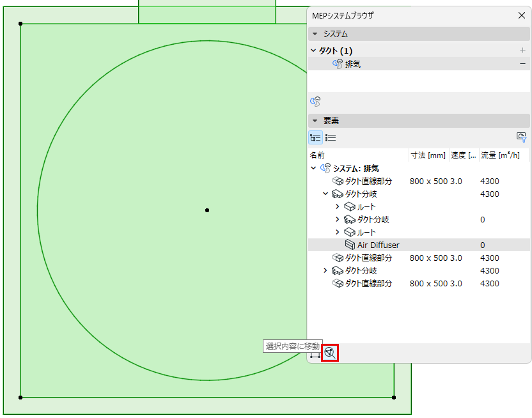532x418 pixels.
Task: Add a new duct system with plus
Action: point(522,50)
